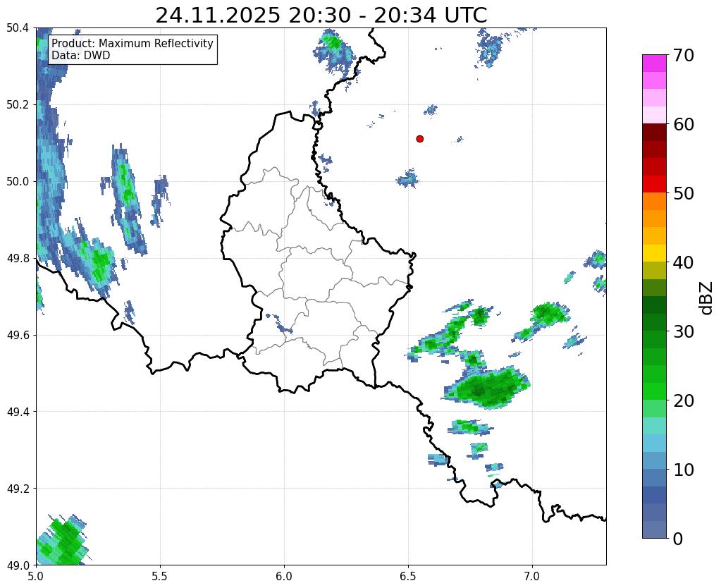The height and width of the screenshot is (588, 721).
Task: Click the 'dBZ' colorbar unit label
Action: pyautogui.click(x=707, y=298)
